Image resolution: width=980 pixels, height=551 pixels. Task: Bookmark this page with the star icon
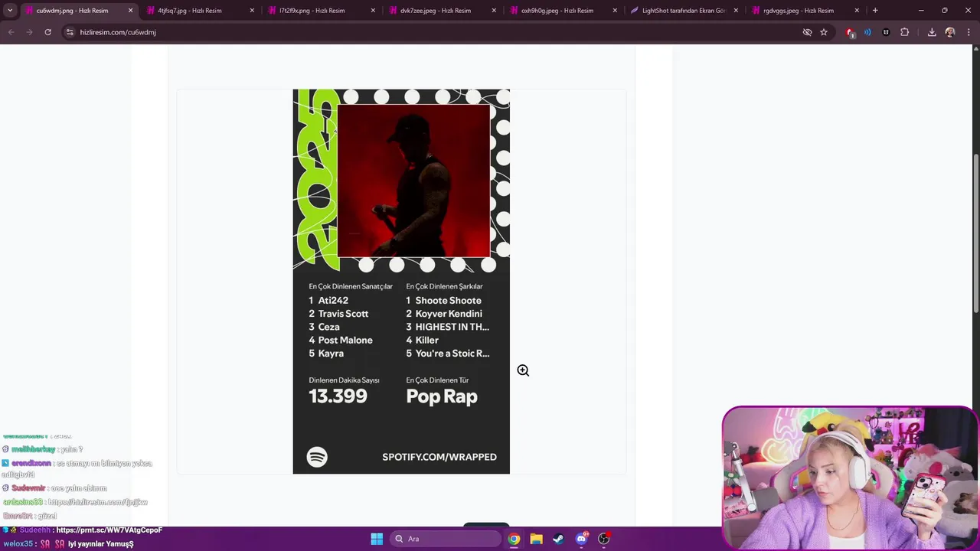[824, 32]
